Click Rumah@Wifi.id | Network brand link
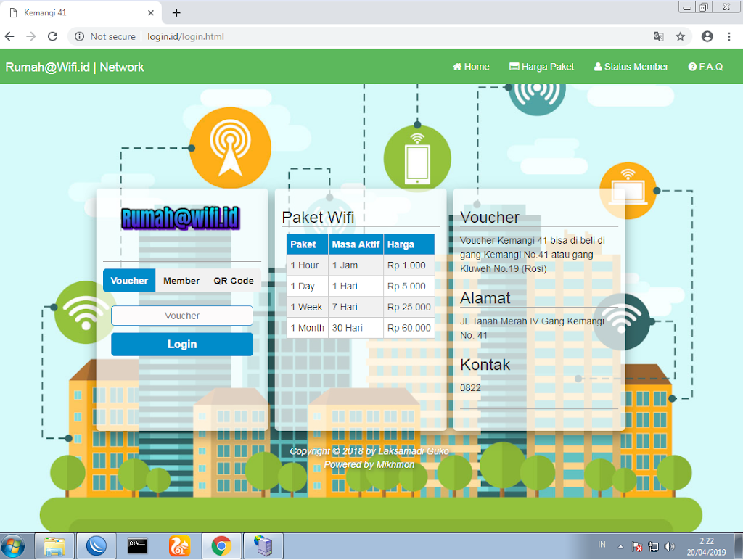 tap(75, 67)
